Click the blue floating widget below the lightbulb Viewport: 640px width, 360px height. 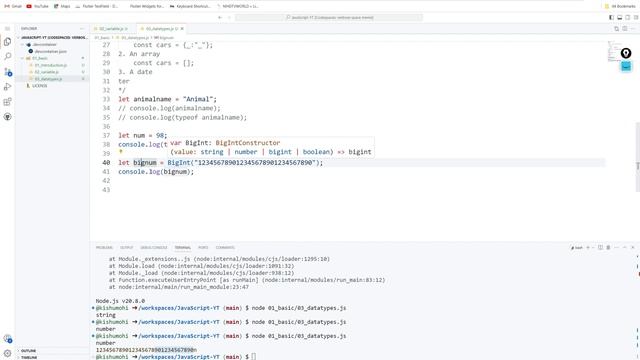point(626,66)
